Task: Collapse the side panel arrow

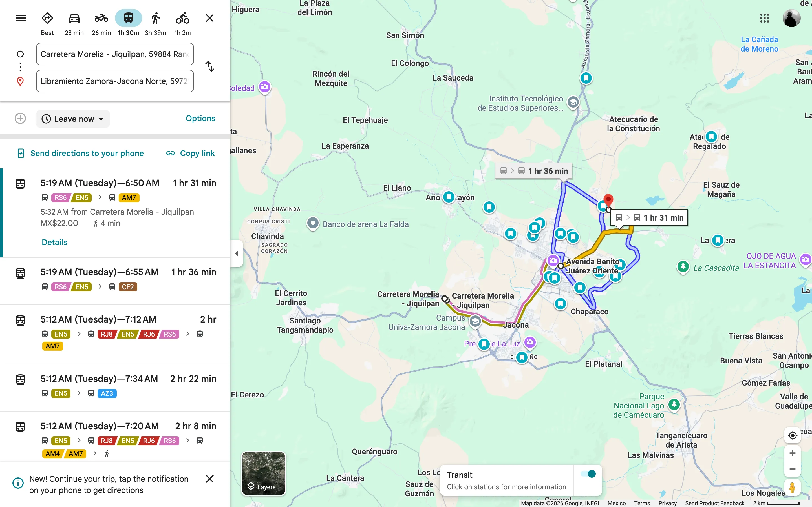Action: point(237,253)
